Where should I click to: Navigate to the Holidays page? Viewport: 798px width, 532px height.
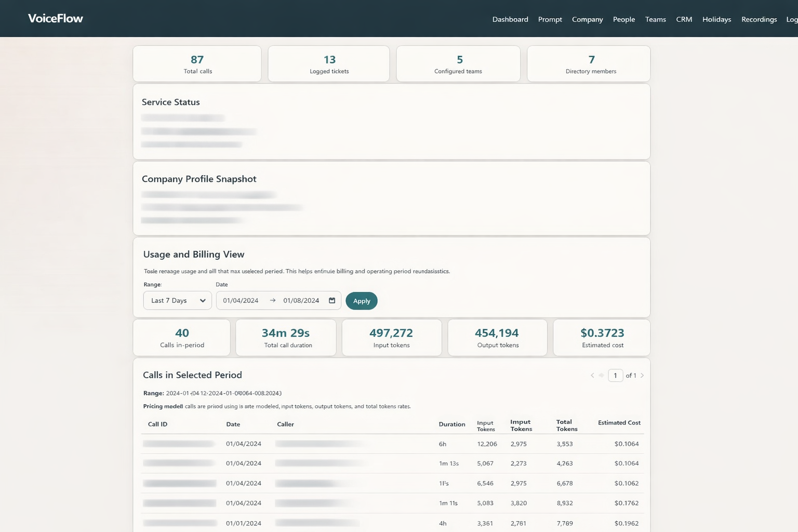[x=716, y=19]
